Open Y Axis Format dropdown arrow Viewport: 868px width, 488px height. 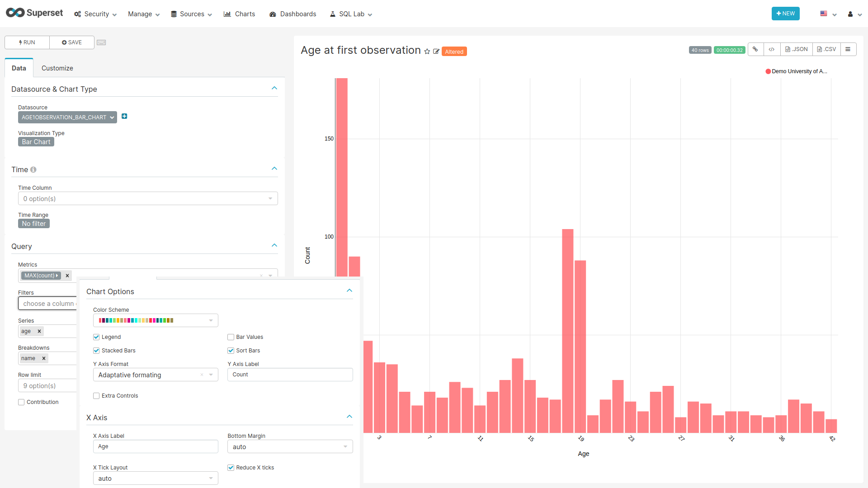211,375
